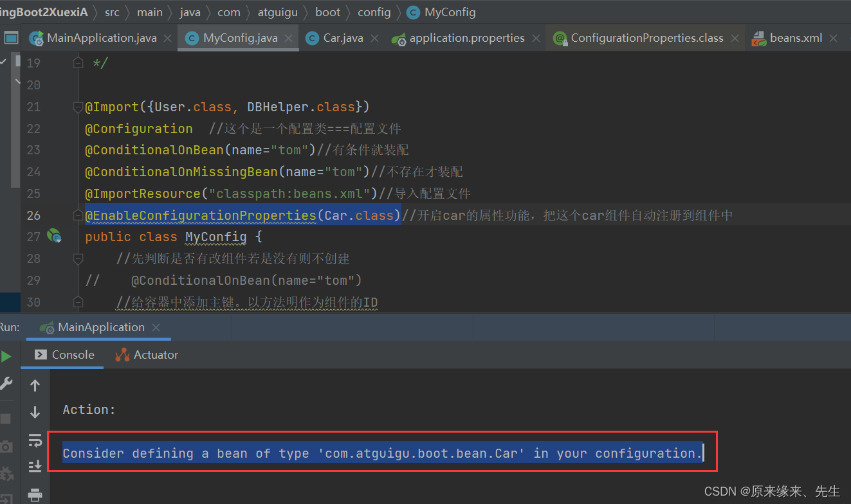Image resolution: width=851 pixels, height=504 pixels.
Task: Close the MainApplication.java tab
Action: tap(168, 39)
